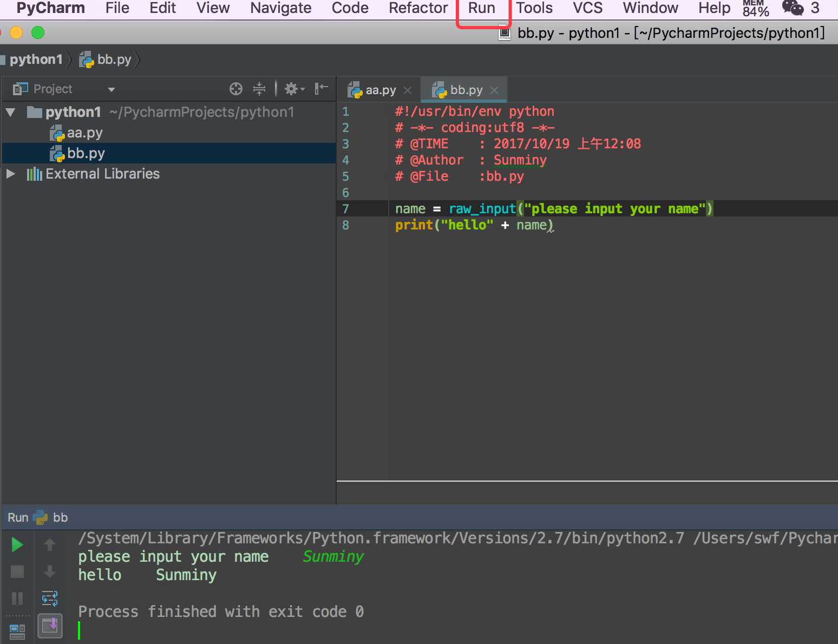Open the View menu
838x644 pixels.
213,8
